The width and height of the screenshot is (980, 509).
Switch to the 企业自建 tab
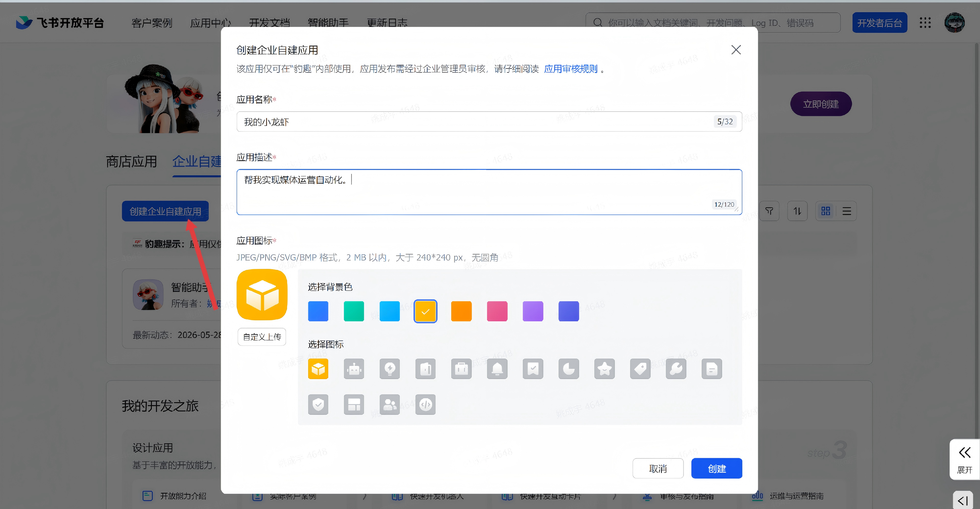click(x=197, y=161)
